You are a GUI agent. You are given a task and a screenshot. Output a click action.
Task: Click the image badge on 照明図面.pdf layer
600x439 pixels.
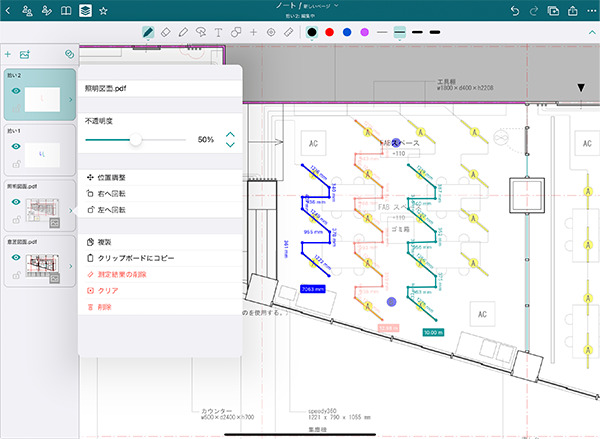click(x=55, y=223)
